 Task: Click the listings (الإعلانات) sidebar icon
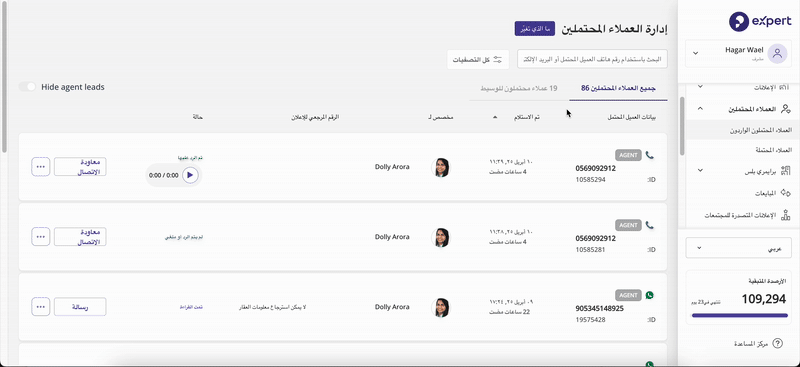click(x=785, y=87)
